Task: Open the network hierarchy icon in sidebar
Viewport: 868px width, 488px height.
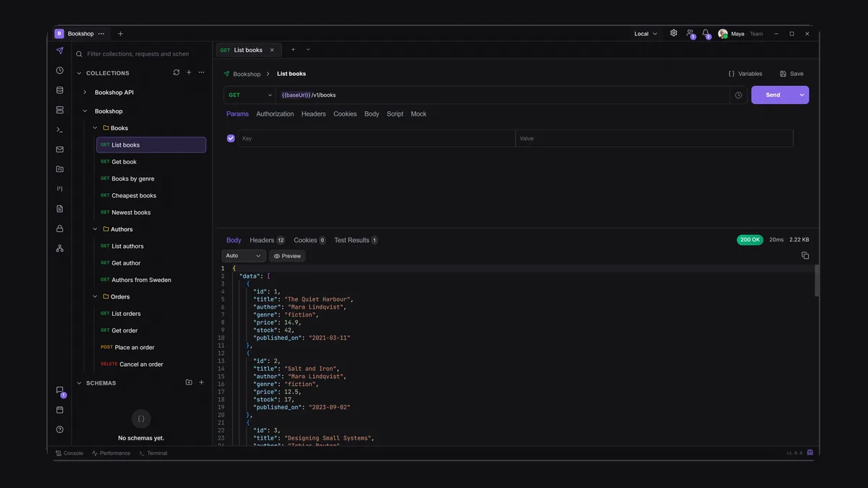Action: pyautogui.click(x=59, y=248)
